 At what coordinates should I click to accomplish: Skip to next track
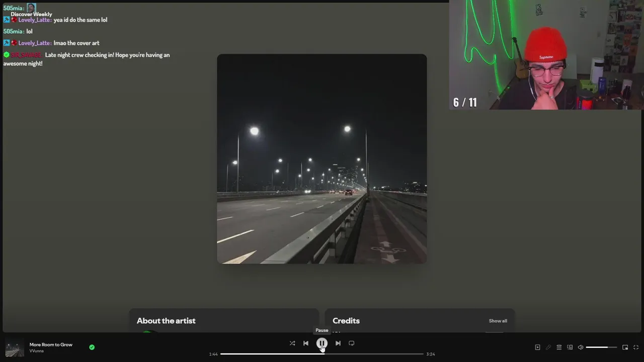click(338, 343)
